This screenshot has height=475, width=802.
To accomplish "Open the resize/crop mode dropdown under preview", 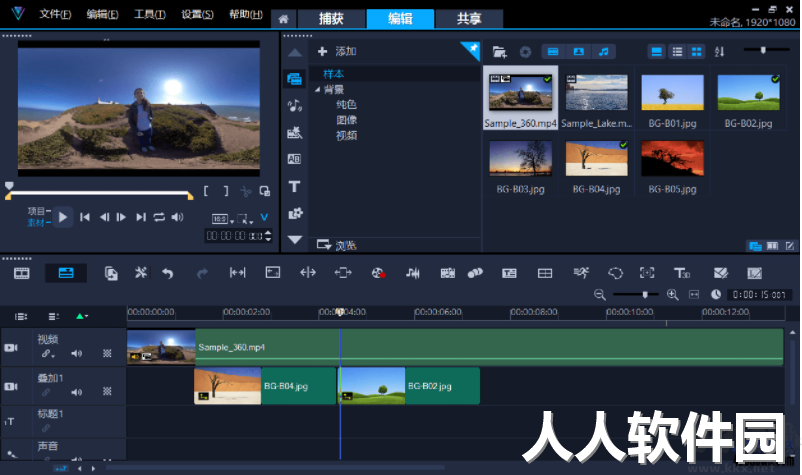I will coord(245,219).
